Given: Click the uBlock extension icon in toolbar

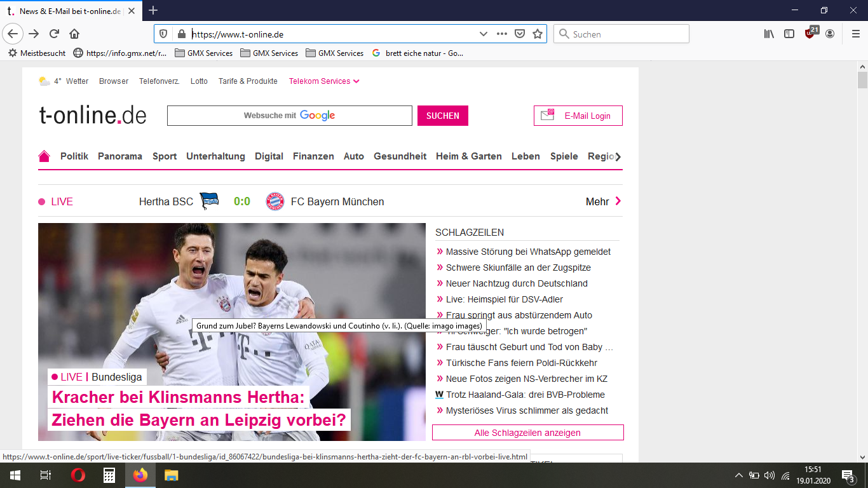Looking at the screenshot, I should [810, 34].
